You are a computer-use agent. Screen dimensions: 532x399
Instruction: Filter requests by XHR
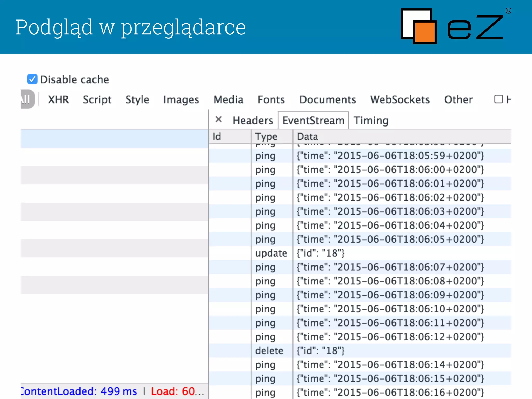pyautogui.click(x=58, y=100)
